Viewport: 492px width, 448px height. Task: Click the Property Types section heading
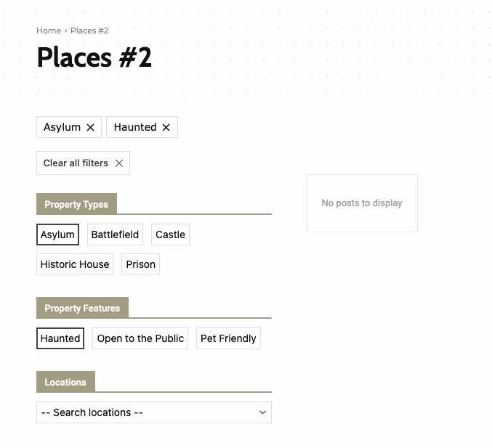click(76, 204)
